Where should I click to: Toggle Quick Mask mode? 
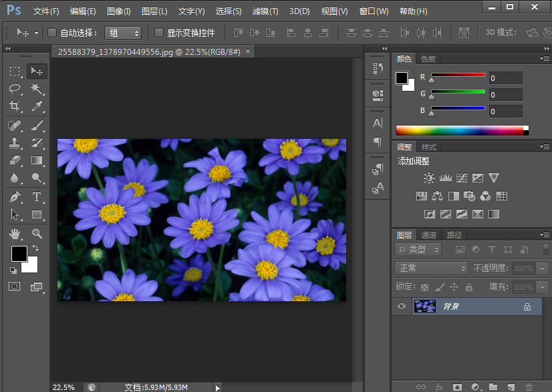15,286
